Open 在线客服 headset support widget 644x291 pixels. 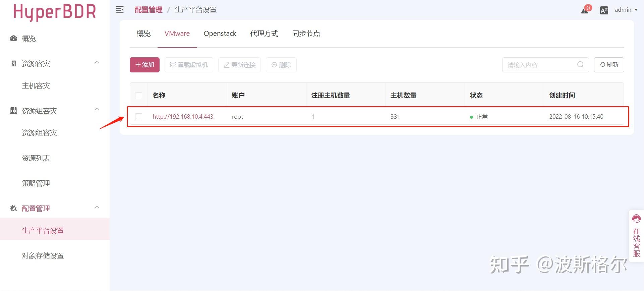coord(636,236)
